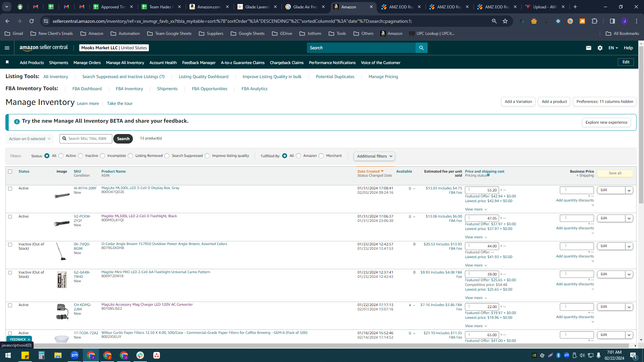The width and height of the screenshot is (644, 362).
Task: Click the Search SKU, Title, ISBN field
Action: (x=86, y=139)
